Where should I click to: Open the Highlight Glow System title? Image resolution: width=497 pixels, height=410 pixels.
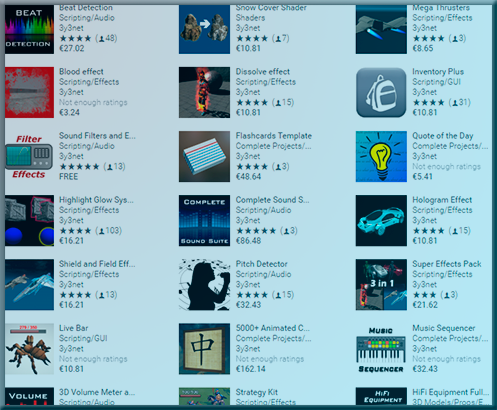coord(96,200)
